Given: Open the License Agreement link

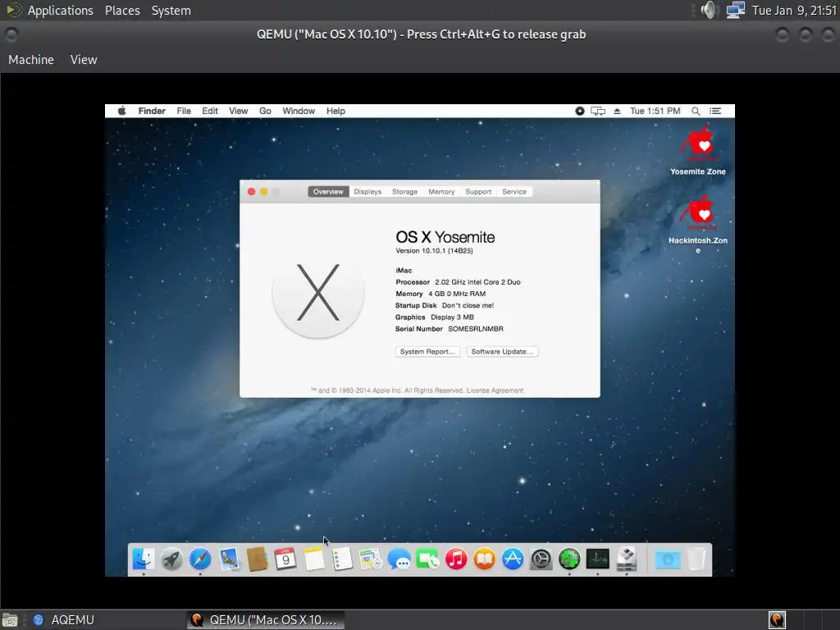Looking at the screenshot, I should (495, 390).
